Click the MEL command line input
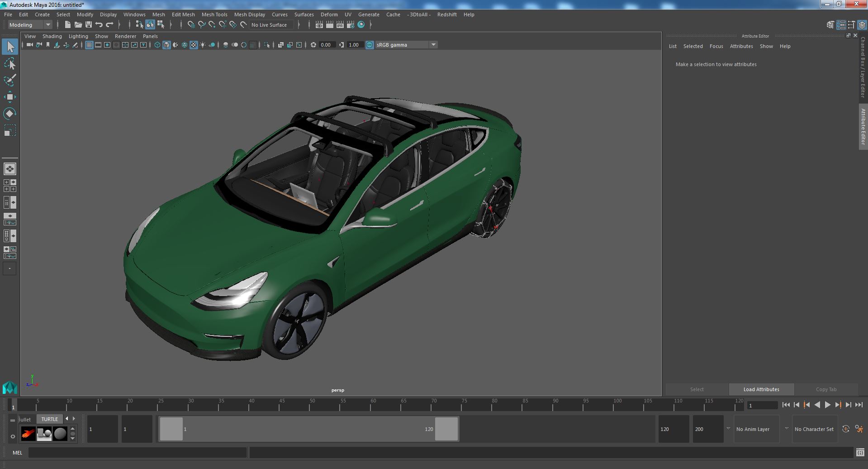 (x=138, y=452)
